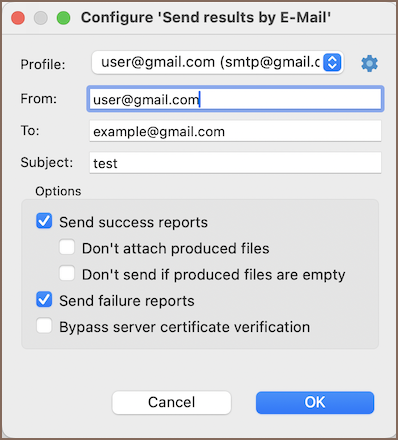Viewport: 398px width, 440px height.
Task: Click the OK button
Action: tap(315, 403)
